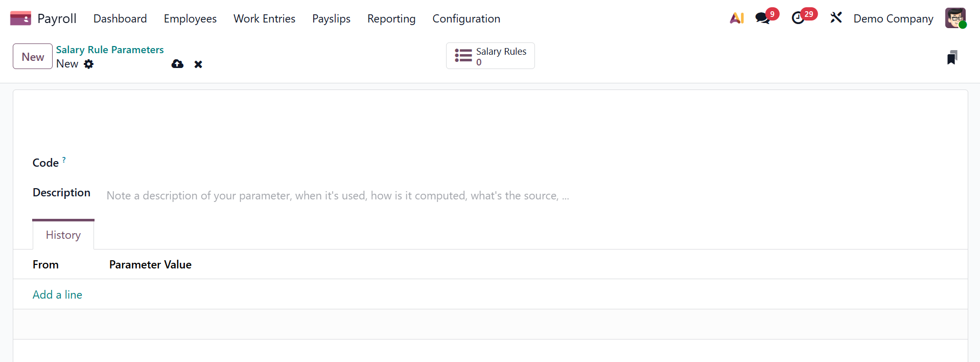This screenshot has width=980, height=362.
Task: Open the Salary Rules stat button
Action: click(x=490, y=56)
